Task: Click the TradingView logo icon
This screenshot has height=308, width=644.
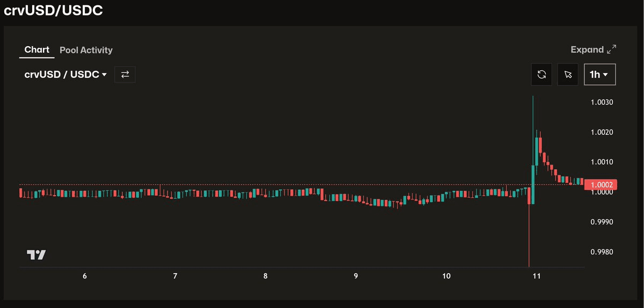Action: 36,255
